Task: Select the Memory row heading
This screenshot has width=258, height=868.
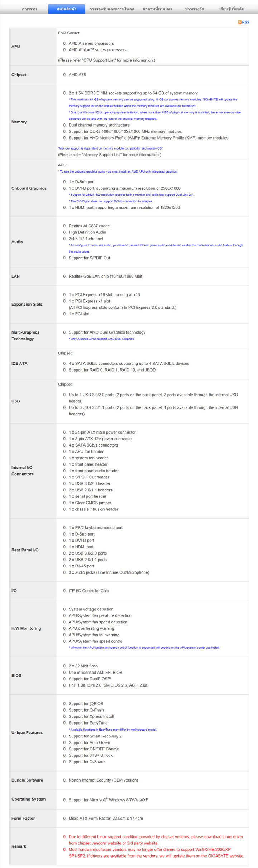Action: (x=19, y=122)
